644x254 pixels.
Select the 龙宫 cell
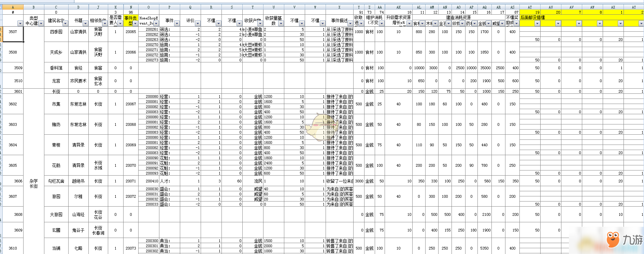(56, 81)
